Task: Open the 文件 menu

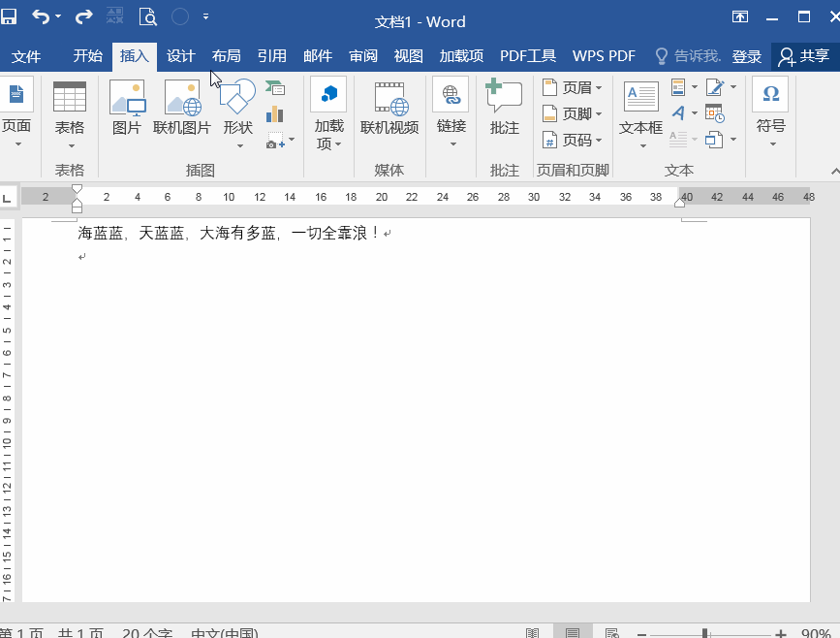Action: [x=27, y=56]
